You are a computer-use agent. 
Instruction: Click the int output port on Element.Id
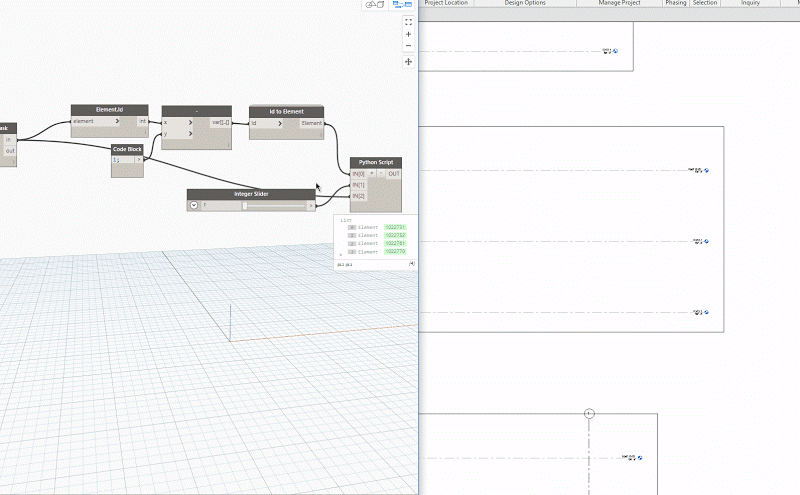(x=143, y=121)
